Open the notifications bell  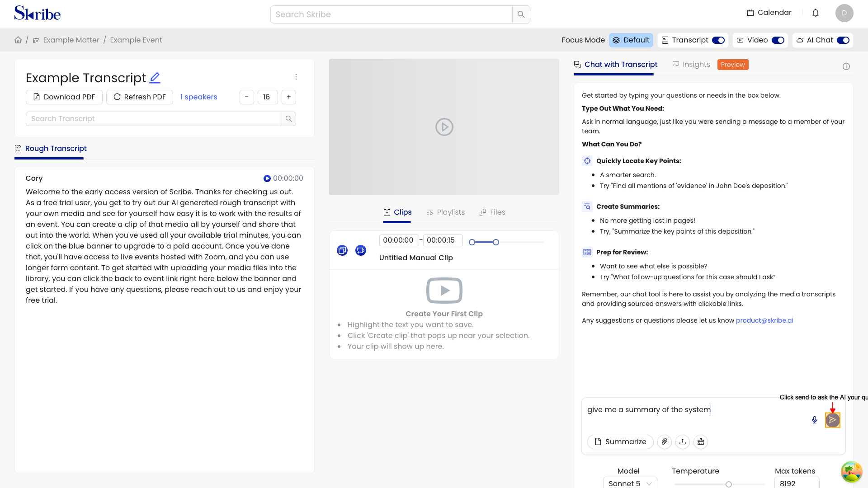tap(816, 13)
